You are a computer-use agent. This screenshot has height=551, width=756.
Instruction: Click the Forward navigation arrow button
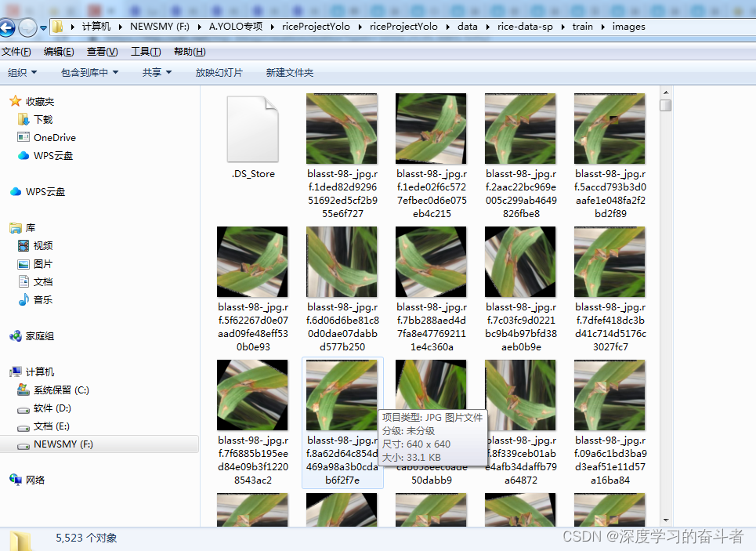click(x=27, y=27)
